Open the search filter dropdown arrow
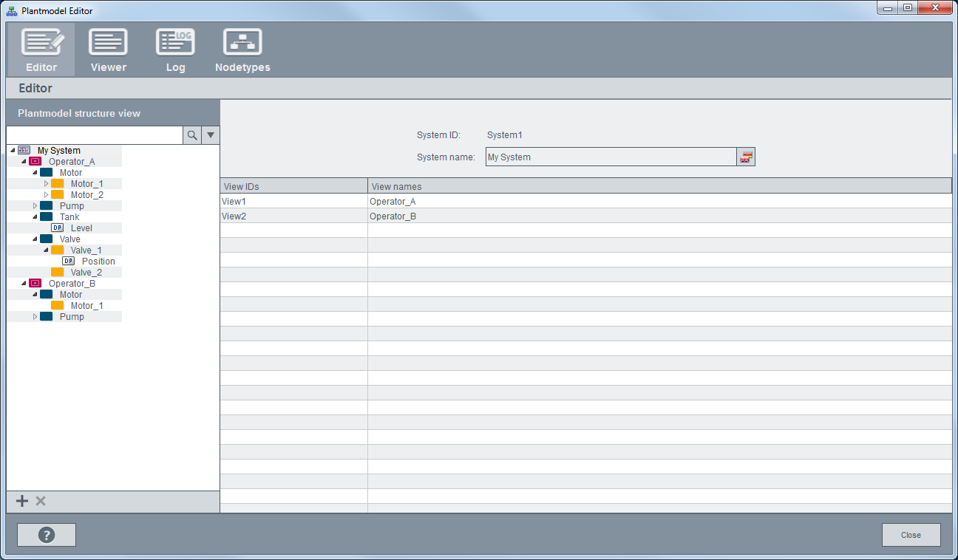This screenshot has width=958, height=560. pyautogui.click(x=211, y=135)
